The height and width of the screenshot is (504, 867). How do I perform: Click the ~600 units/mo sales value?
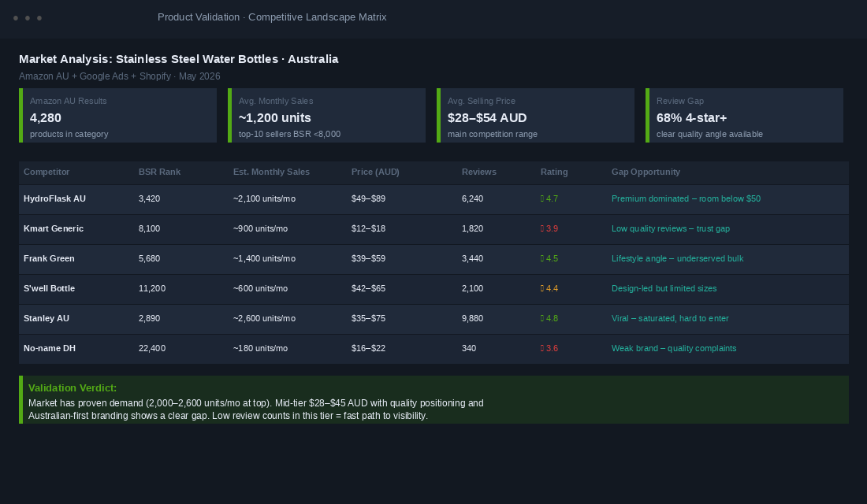coord(260,288)
